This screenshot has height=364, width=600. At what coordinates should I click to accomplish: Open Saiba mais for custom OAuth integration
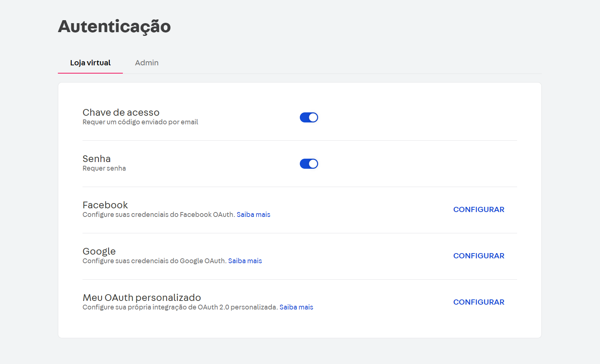click(296, 307)
